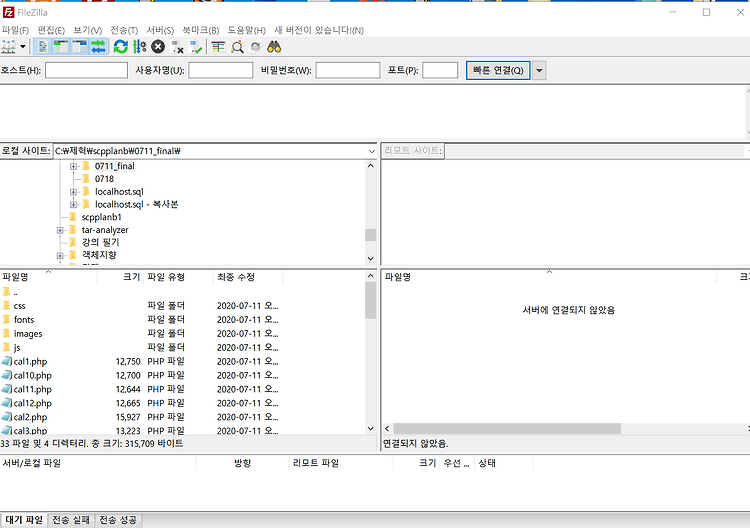Toggle local directory tree display icon
This screenshot has height=528, width=750.
(61, 46)
